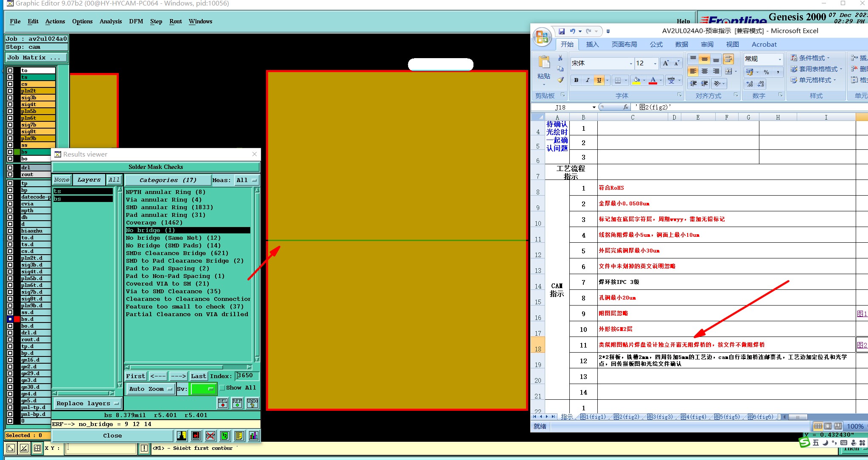Toggle the checkbox beside layer rout
The width and height of the screenshot is (868, 460).
(10, 174)
